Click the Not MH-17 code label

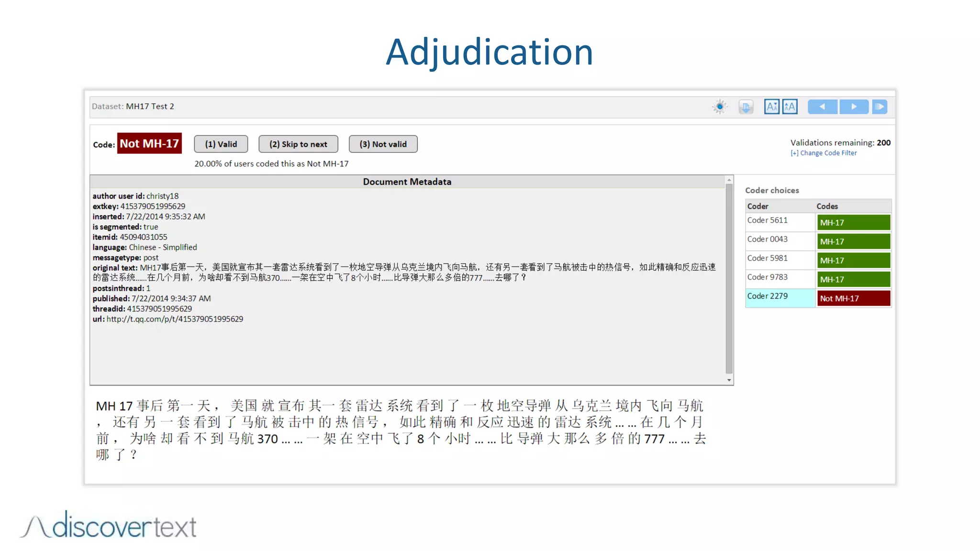pos(149,143)
